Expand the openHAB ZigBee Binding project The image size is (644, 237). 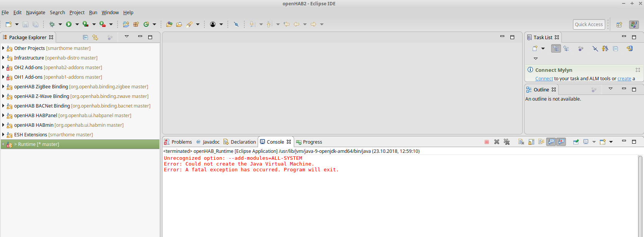3,87
